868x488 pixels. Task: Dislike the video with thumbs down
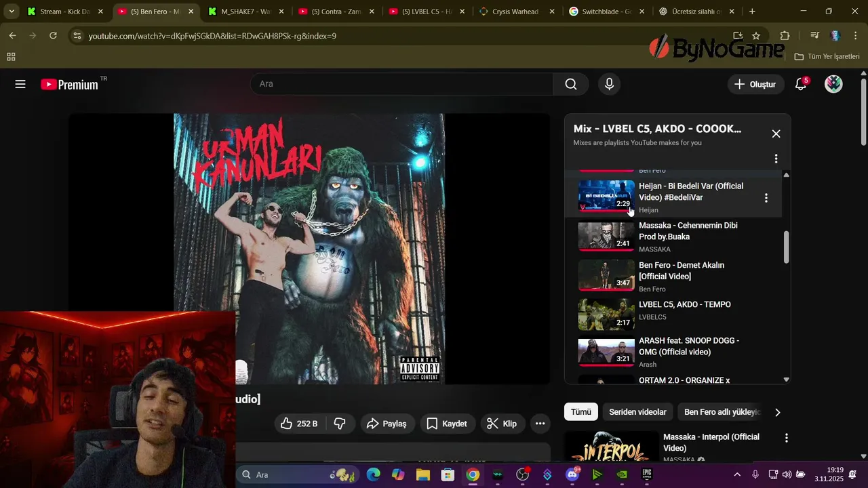(x=340, y=424)
